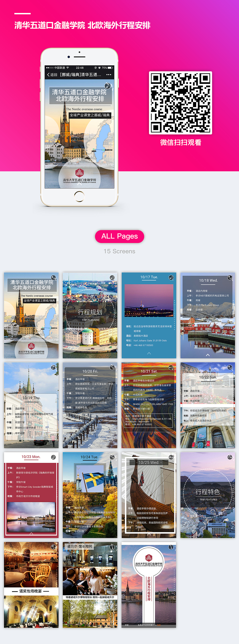Click 全球产业课堂之挪威/瑞典 banner on phone screen
This screenshot has width=239, height=644.
coord(90,115)
